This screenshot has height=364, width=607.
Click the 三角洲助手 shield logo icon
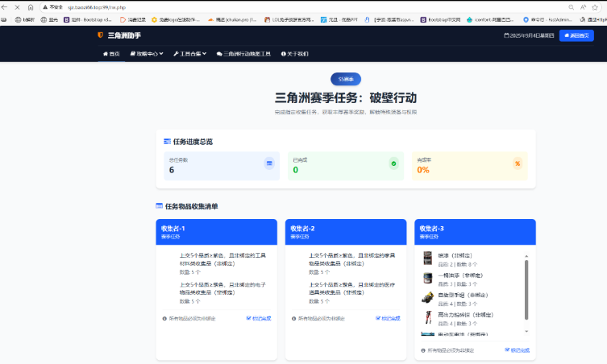[100, 35]
